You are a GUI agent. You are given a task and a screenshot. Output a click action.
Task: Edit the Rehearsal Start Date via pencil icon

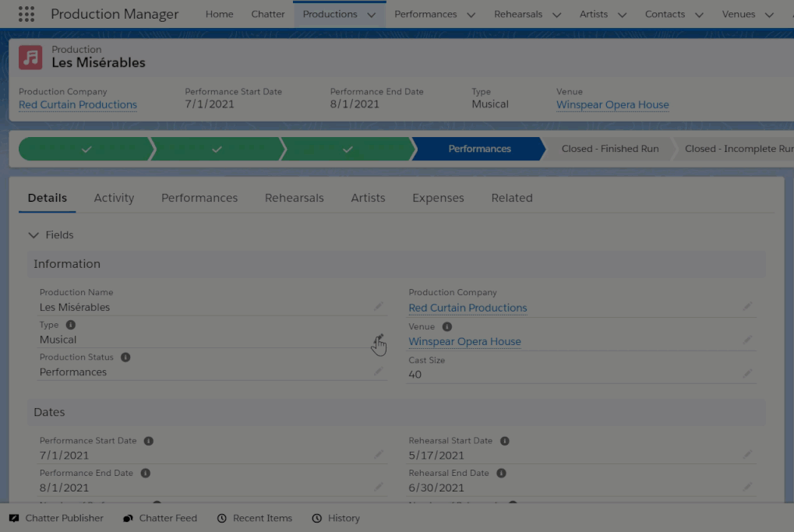click(747, 455)
